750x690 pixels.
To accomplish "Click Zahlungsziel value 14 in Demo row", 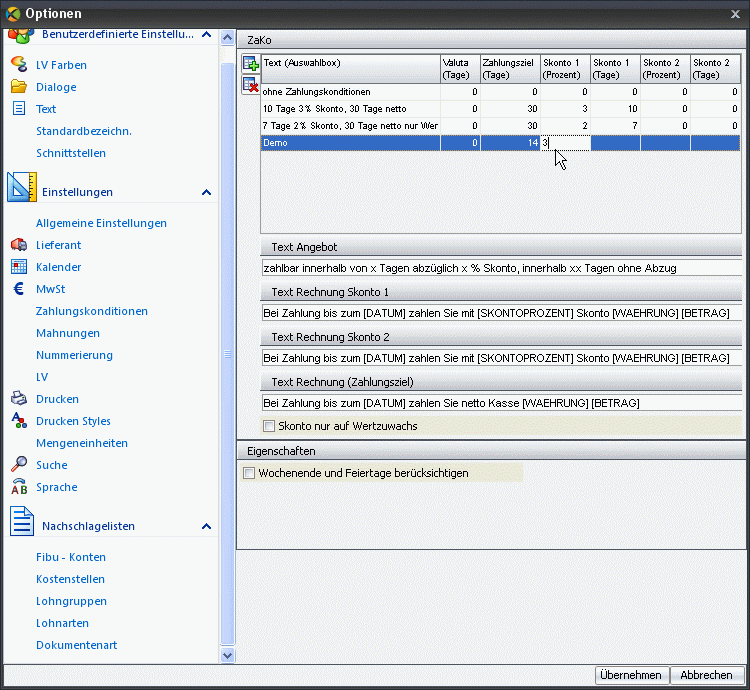I will coord(510,142).
